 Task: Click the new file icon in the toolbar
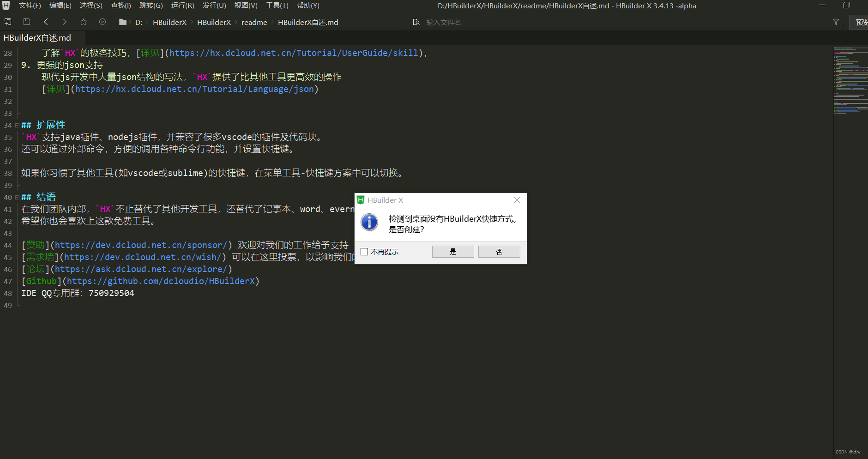[7, 21]
